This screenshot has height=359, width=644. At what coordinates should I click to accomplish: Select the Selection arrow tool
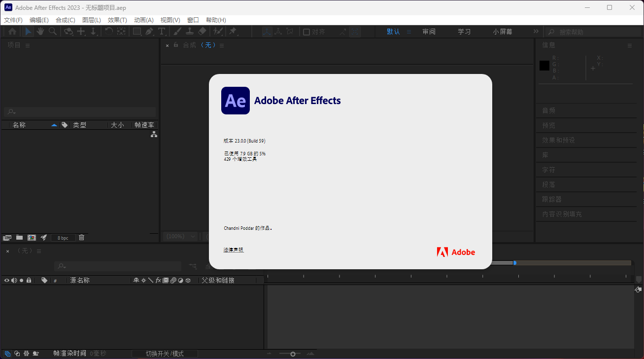click(28, 32)
